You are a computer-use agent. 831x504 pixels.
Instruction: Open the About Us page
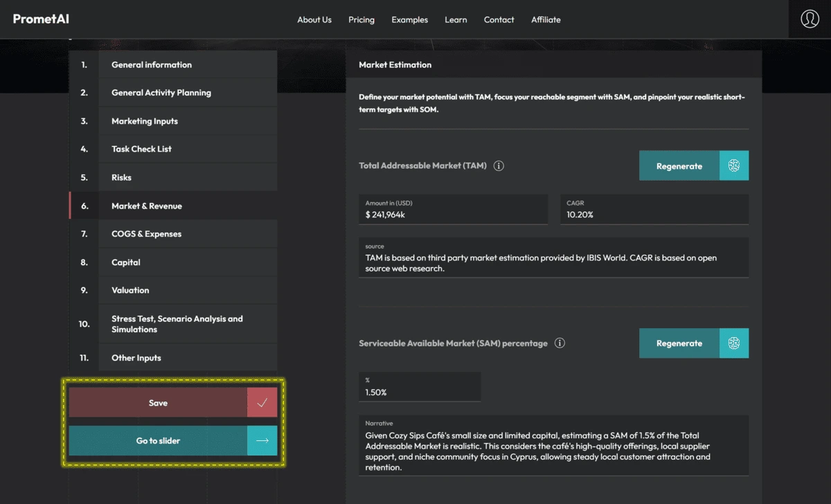click(314, 19)
